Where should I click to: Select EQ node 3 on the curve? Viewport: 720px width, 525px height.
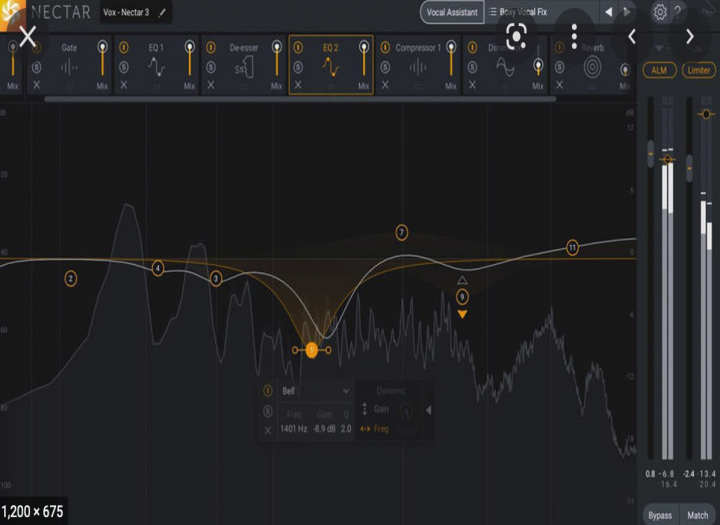coord(216,278)
